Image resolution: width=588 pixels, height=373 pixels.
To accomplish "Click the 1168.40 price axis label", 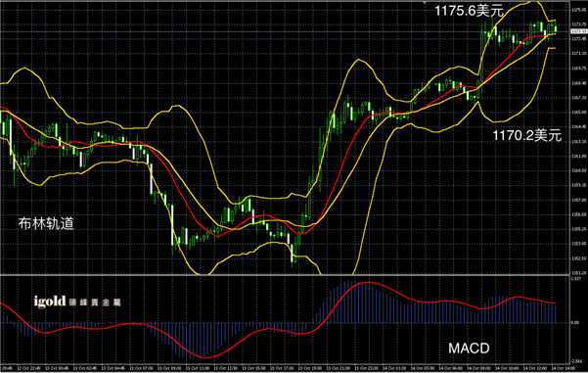I will pos(579,83).
